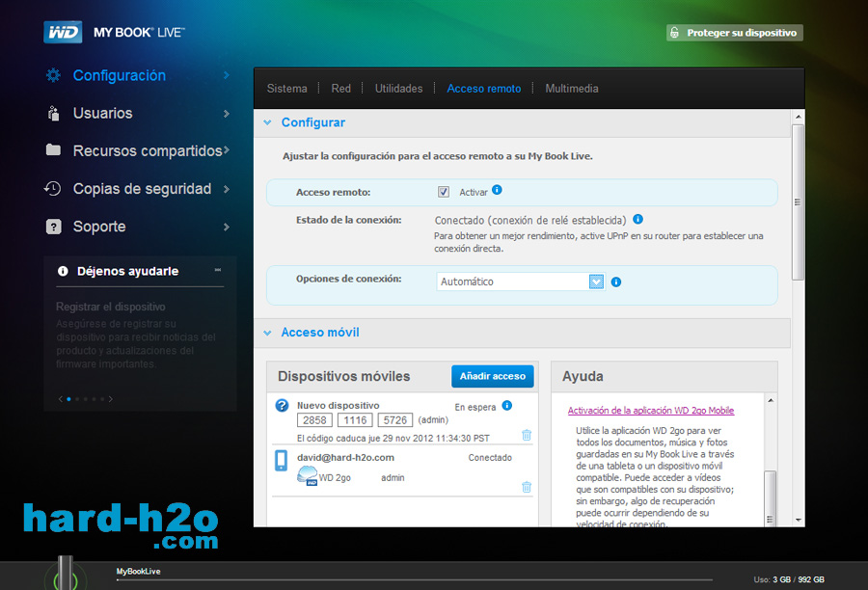The height and width of the screenshot is (590, 868).
Task: Open Activación de la aplicación WD 2go Mobile link
Action: 651,410
